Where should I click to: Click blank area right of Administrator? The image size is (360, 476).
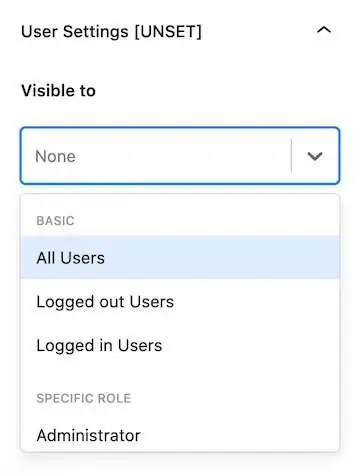(x=238, y=435)
